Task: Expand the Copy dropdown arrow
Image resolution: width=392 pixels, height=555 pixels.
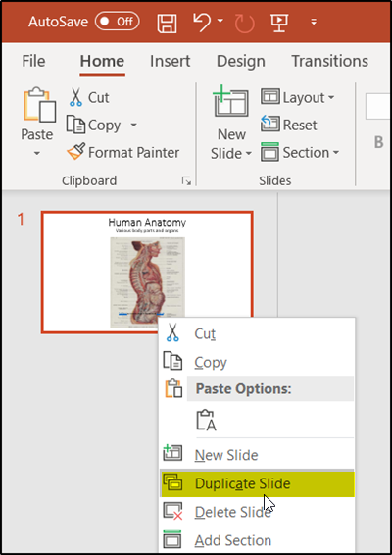Action: coord(133,125)
